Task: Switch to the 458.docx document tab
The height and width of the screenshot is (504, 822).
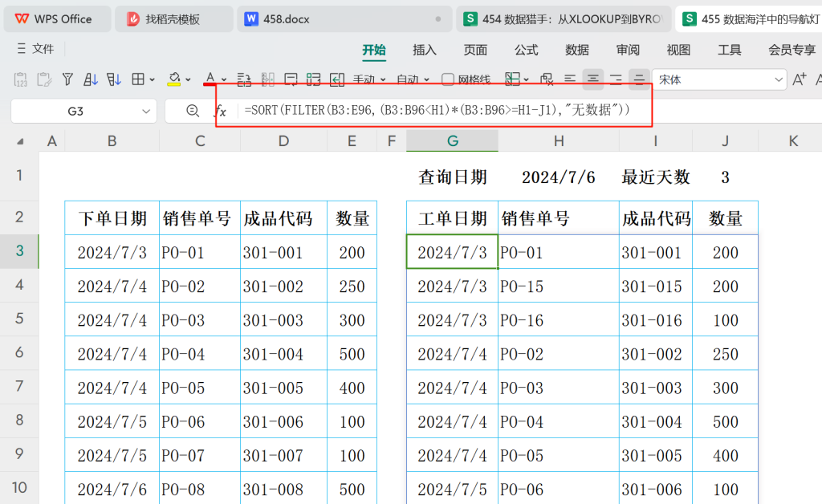Action: (344, 19)
